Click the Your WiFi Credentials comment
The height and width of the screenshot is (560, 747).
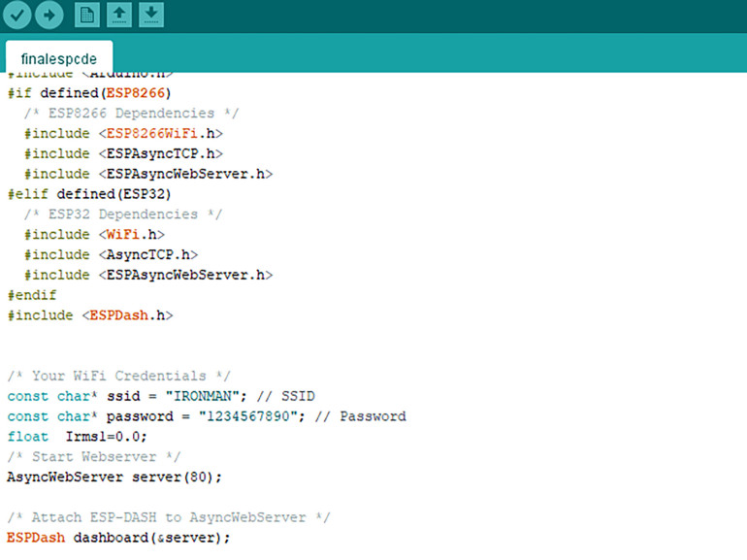tap(118, 376)
